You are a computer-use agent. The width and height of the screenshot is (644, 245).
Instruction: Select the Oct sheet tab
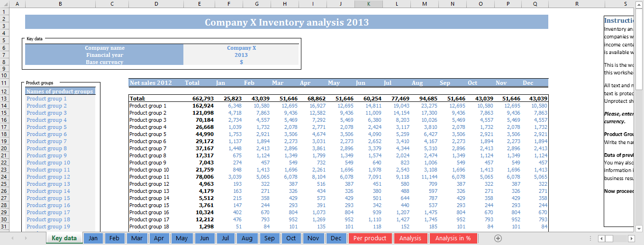291,238
